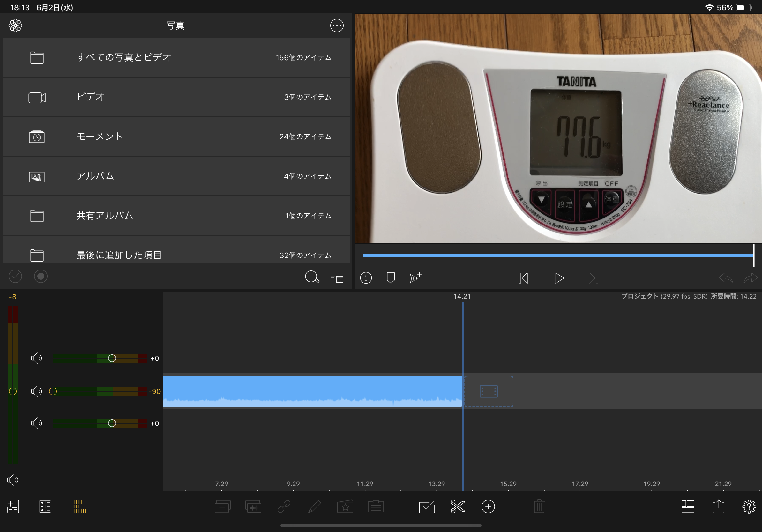Click the preview scrubber progress bar

558,255
